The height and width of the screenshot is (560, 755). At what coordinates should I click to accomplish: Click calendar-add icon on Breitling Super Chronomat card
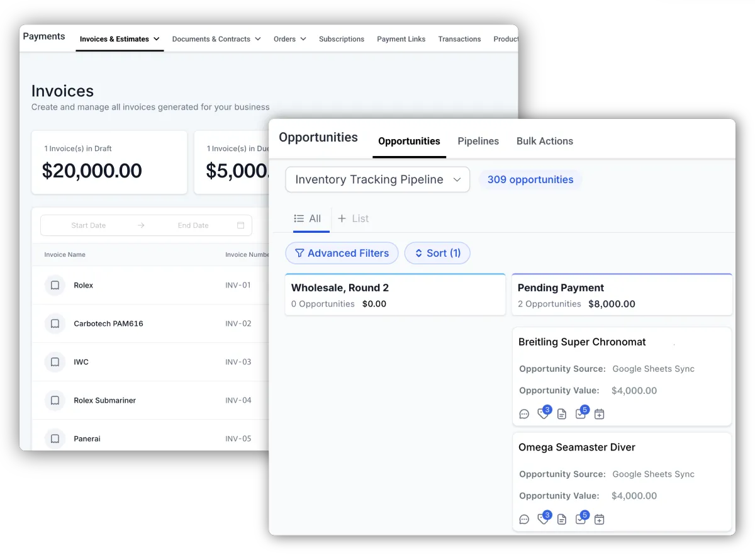pos(600,414)
